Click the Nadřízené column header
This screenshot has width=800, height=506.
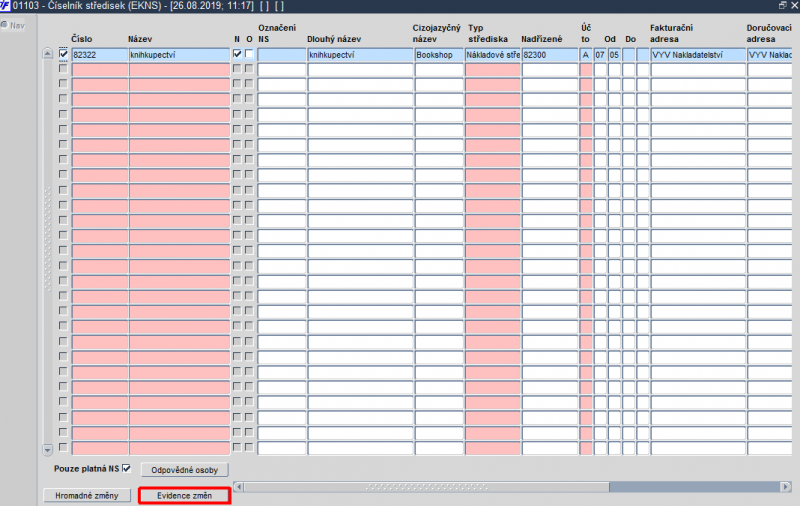click(541, 39)
